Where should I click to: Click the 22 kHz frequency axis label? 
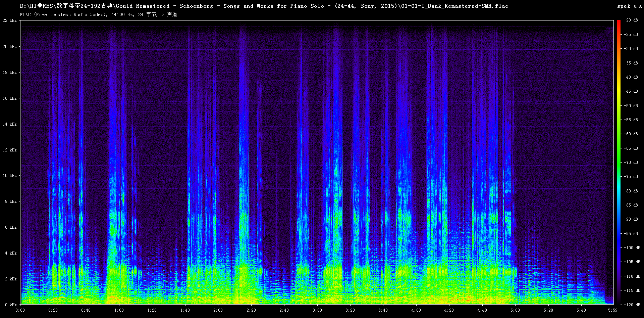(10, 20)
